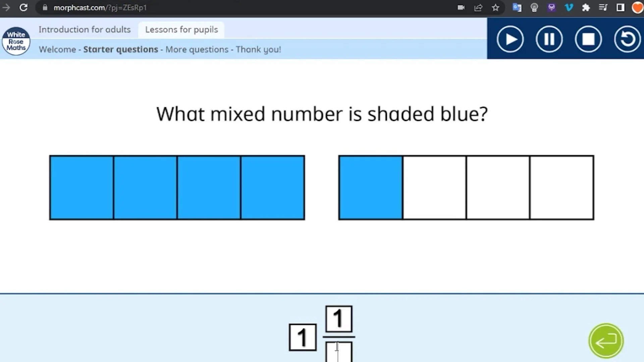Open the Google Translate extension
Viewport: 644px width, 362px height.
tap(517, 7)
